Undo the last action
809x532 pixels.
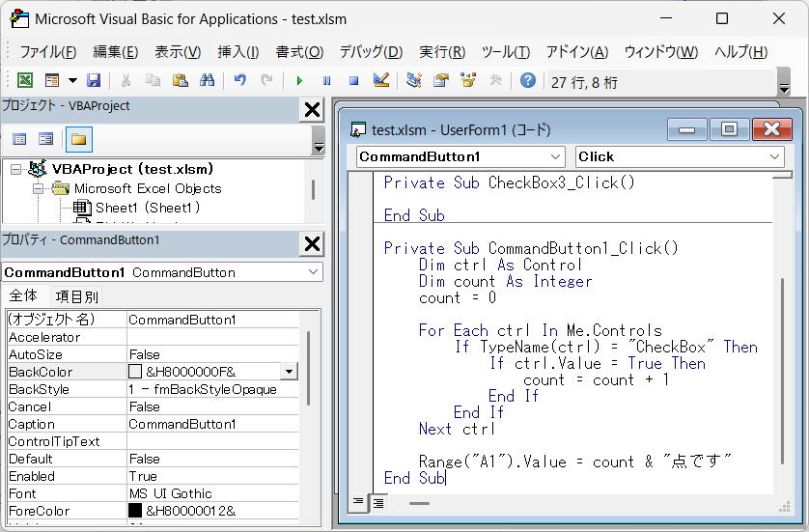(240, 80)
